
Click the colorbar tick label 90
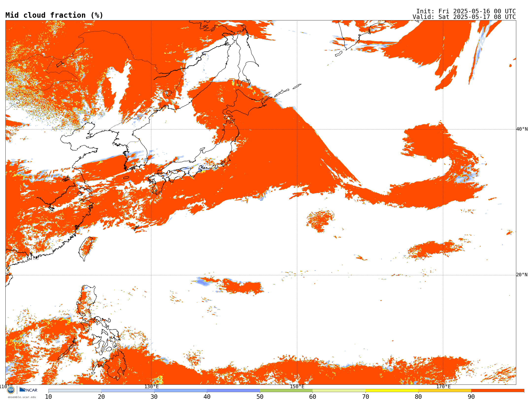click(x=471, y=397)
